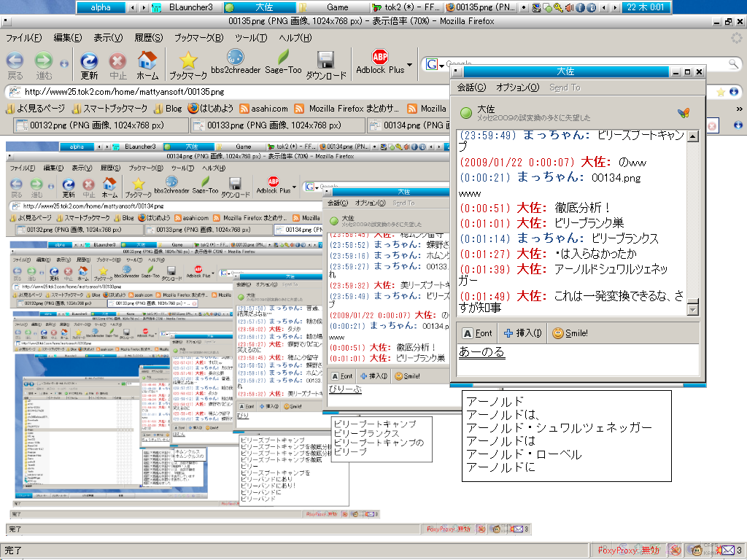
Task: Open Mozilla Firefox まとめサ feed bookmark
Action: tap(347, 109)
